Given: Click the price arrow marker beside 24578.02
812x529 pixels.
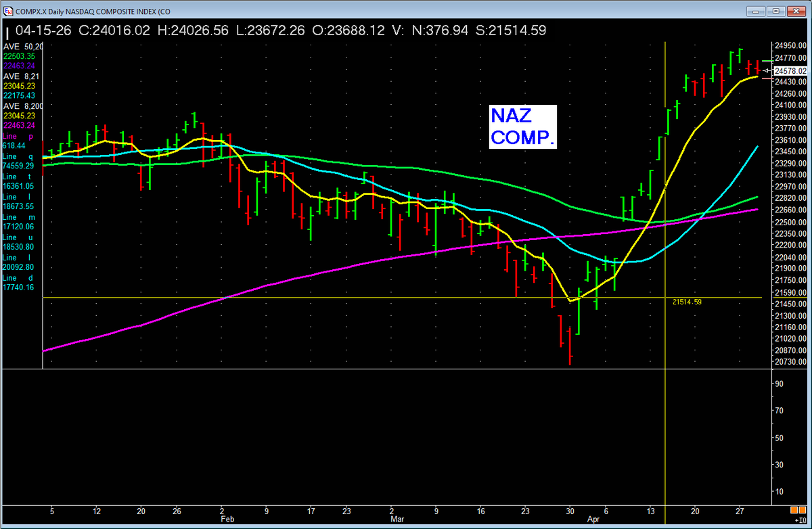Looking at the screenshot, I should (x=767, y=70).
